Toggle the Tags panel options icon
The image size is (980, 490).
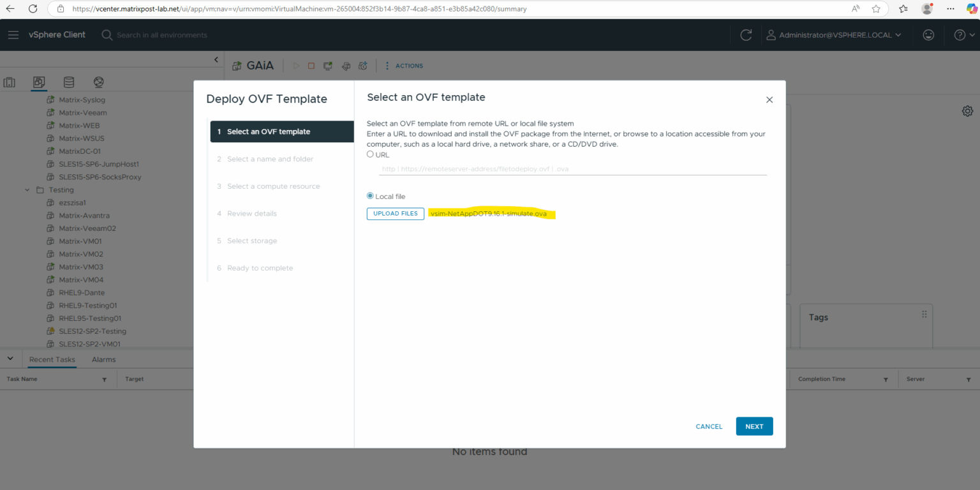(924, 313)
